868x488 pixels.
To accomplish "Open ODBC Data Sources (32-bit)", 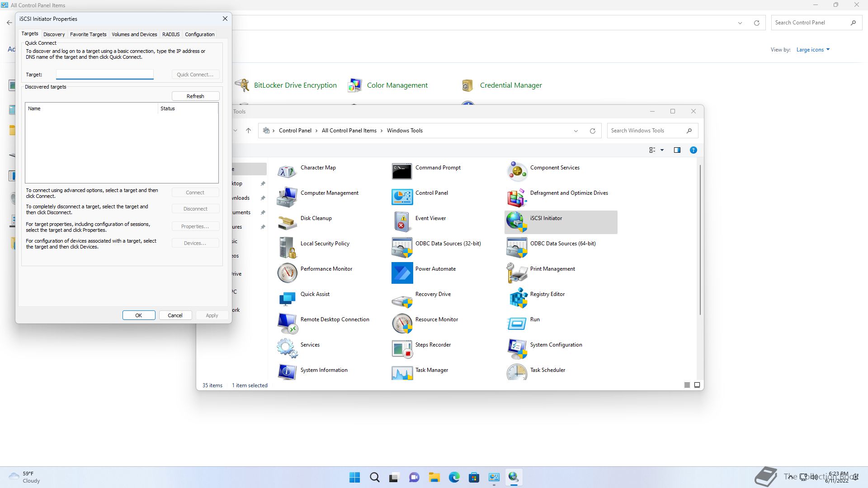I will [437, 247].
